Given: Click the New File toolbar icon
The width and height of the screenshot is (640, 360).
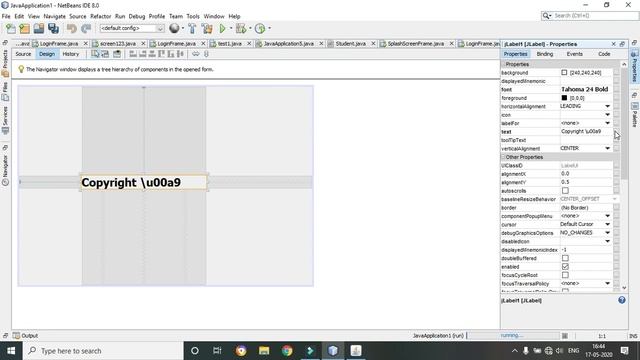Looking at the screenshot, I should pyautogui.click(x=11, y=28).
